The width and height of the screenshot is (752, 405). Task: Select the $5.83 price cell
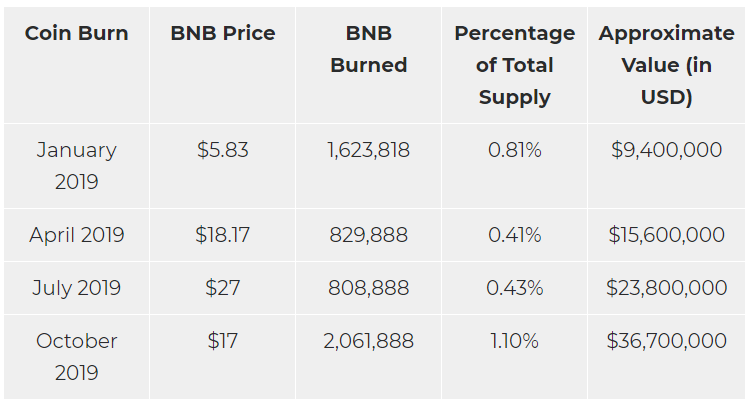[223, 150]
